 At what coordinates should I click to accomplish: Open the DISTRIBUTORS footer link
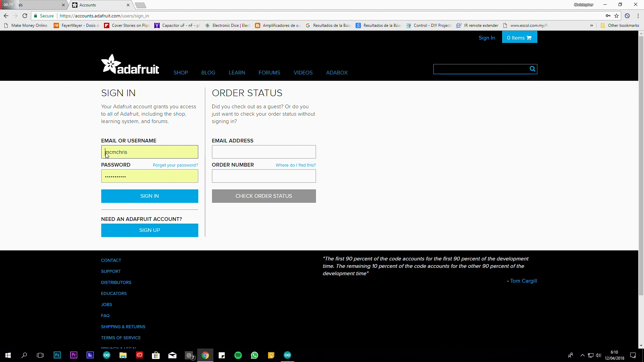click(116, 283)
